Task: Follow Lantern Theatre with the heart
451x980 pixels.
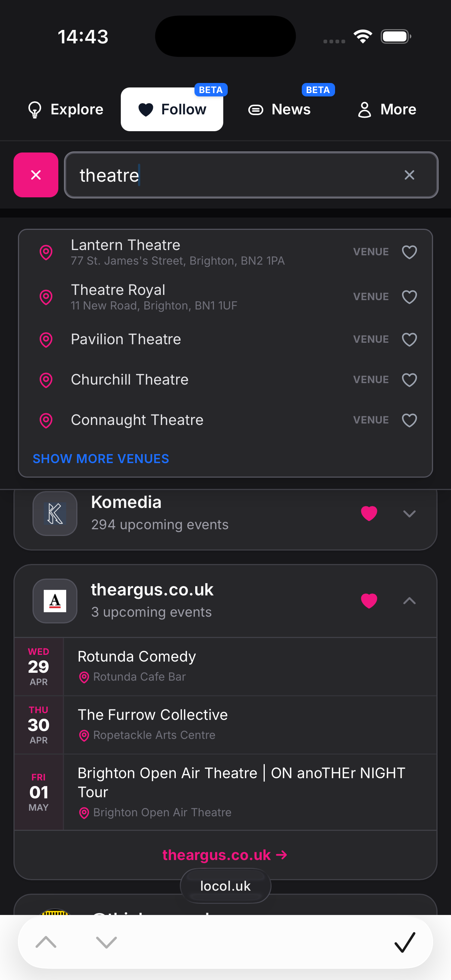Action: click(x=409, y=252)
